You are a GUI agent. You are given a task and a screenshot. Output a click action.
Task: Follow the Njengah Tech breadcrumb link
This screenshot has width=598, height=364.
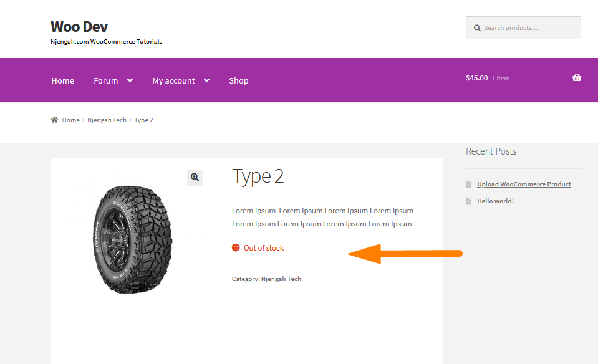pyautogui.click(x=107, y=120)
